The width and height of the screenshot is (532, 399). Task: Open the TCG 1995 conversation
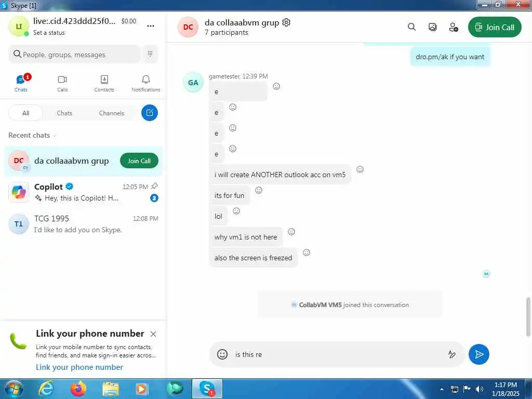coord(83,224)
